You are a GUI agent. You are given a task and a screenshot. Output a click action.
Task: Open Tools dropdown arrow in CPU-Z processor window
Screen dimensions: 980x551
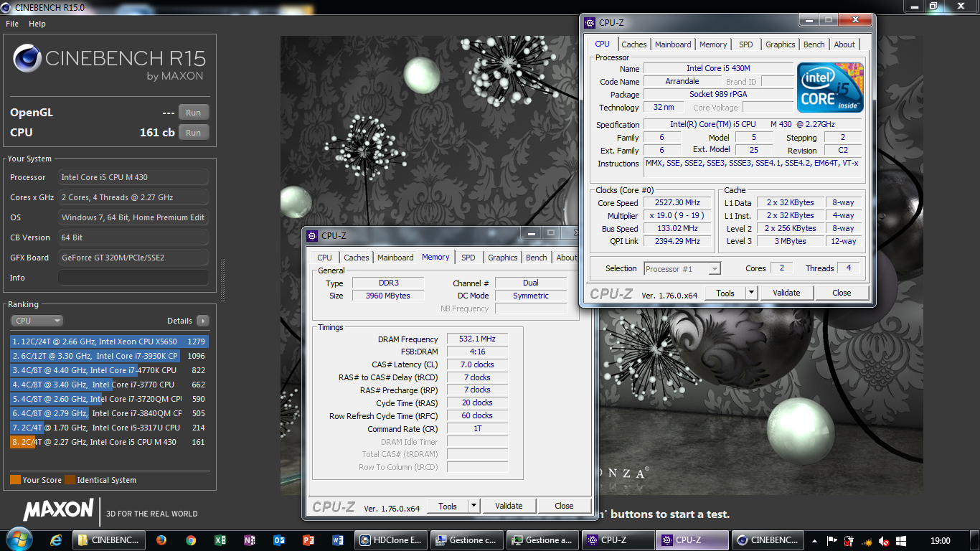[x=751, y=293]
